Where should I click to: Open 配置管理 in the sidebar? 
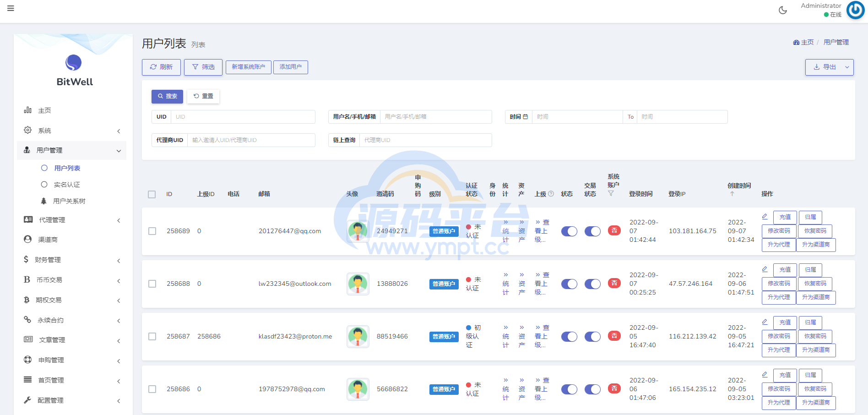[x=71, y=400]
